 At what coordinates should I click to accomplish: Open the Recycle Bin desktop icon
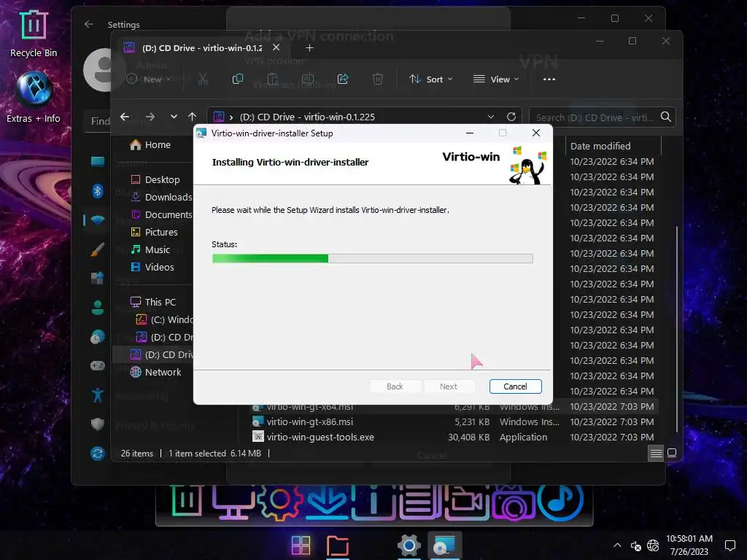coord(34,34)
